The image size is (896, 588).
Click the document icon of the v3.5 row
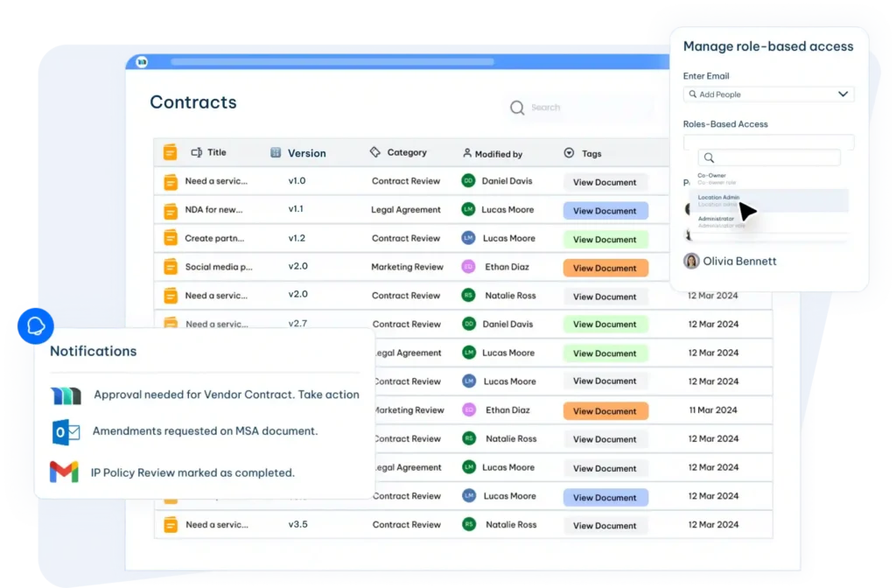(171, 525)
